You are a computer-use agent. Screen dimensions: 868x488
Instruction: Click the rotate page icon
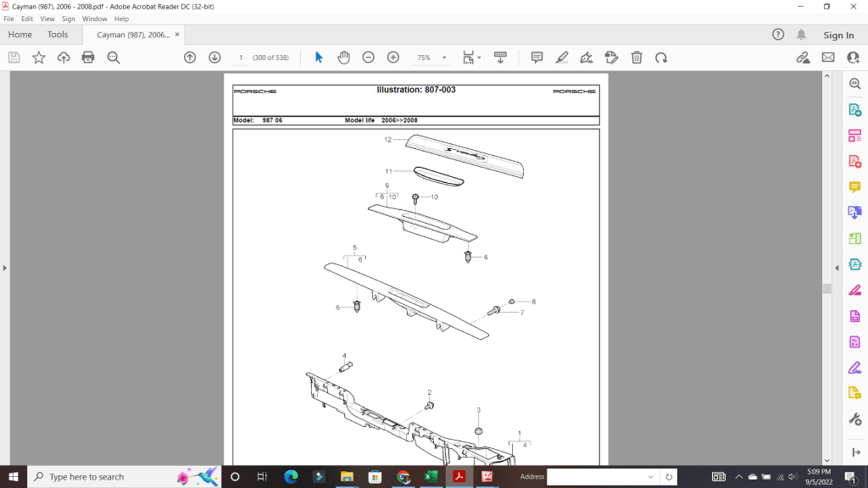click(661, 58)
